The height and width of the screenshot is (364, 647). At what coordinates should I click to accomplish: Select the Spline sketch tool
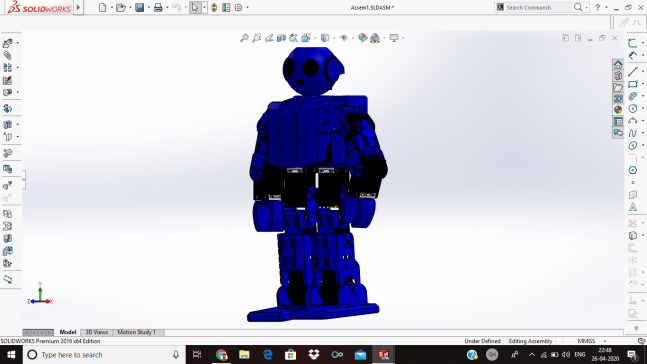click(633, 133)
